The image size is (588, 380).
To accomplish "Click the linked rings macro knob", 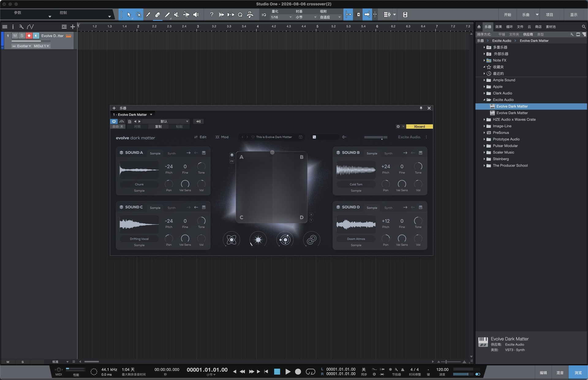I will [311, 240].
